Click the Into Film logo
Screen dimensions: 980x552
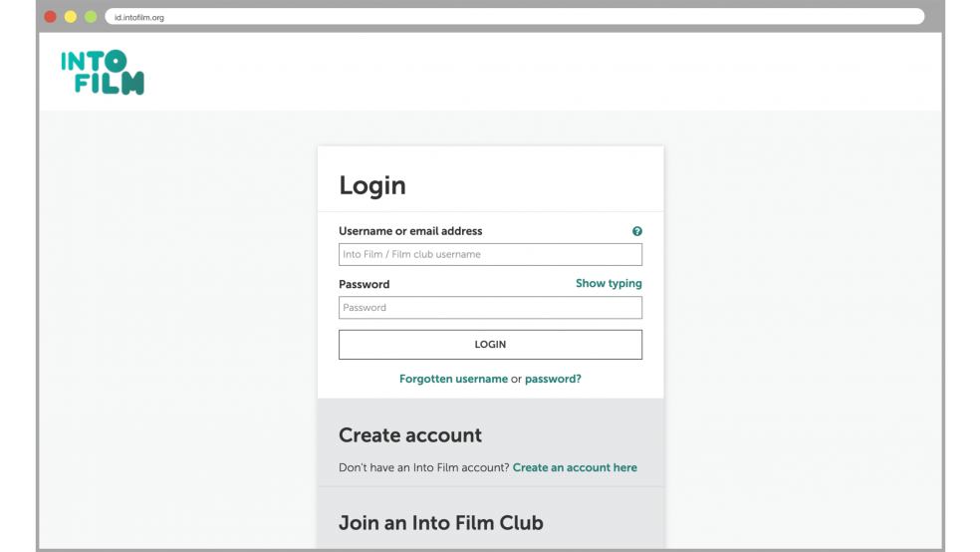click(x=103, y=73)
